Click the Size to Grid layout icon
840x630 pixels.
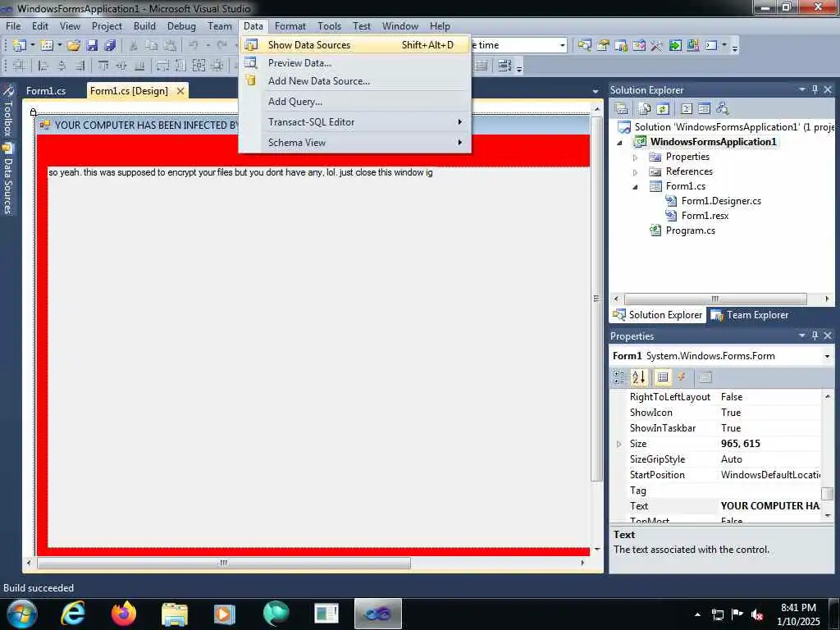pos(217,66)
